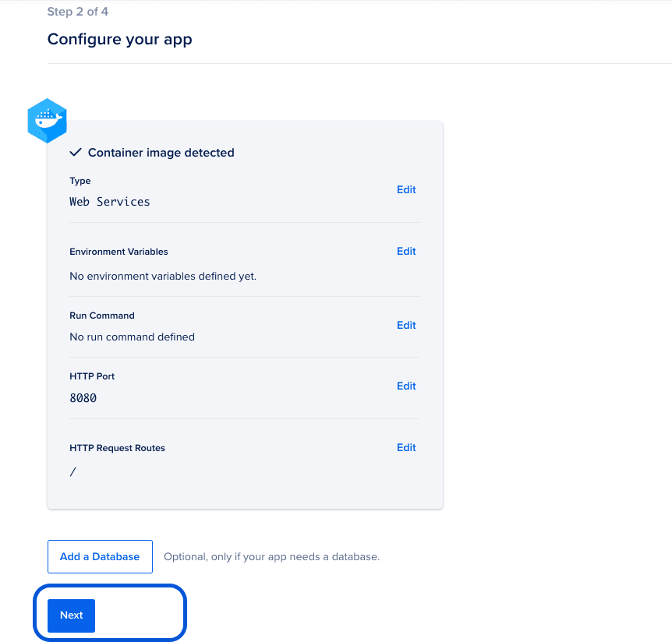Edit the HTTP Request Routes
Image resolution: width=672 pixels, height=642 pixels.
pos(406,447)
